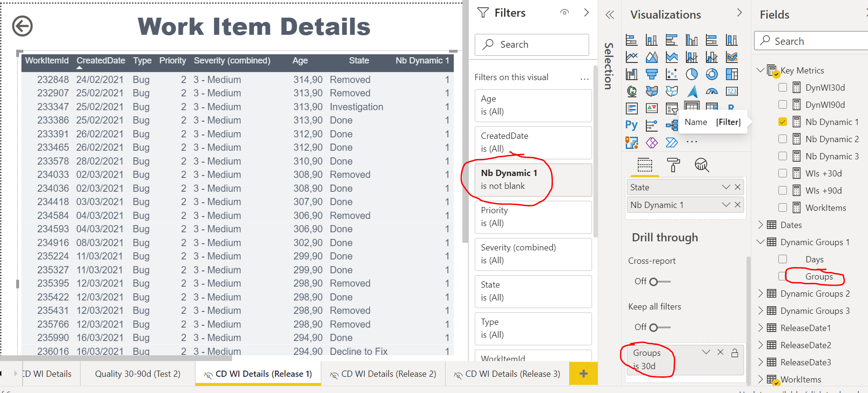868x393 pixels.
Task: Select the stacked bar chart visual
Action: 632,40
